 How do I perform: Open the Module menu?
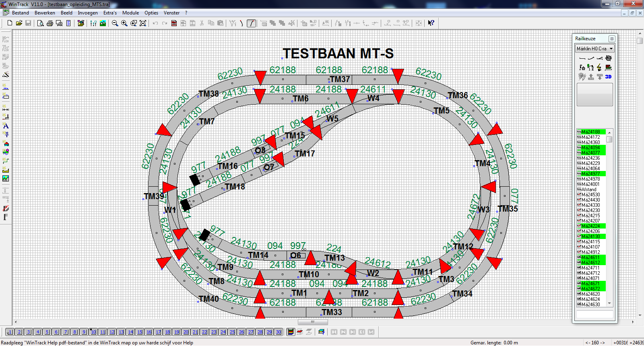[130, 13]
